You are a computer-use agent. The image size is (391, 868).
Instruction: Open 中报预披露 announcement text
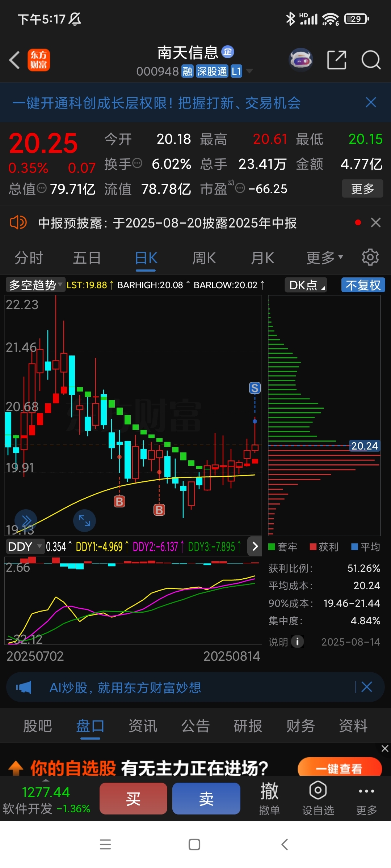click(x=167, y=223)
